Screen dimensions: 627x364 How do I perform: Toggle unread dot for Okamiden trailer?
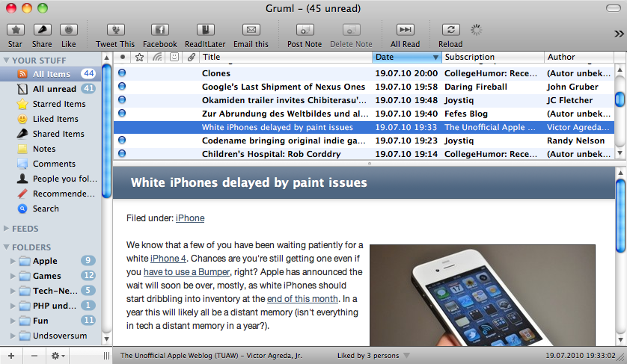pos(122,99)
